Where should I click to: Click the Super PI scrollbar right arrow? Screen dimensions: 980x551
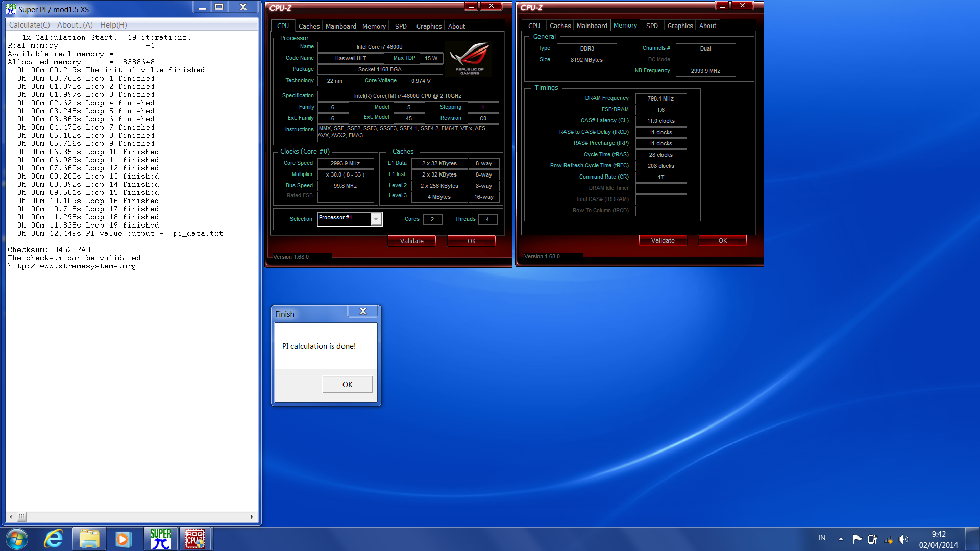click(252, 517)
